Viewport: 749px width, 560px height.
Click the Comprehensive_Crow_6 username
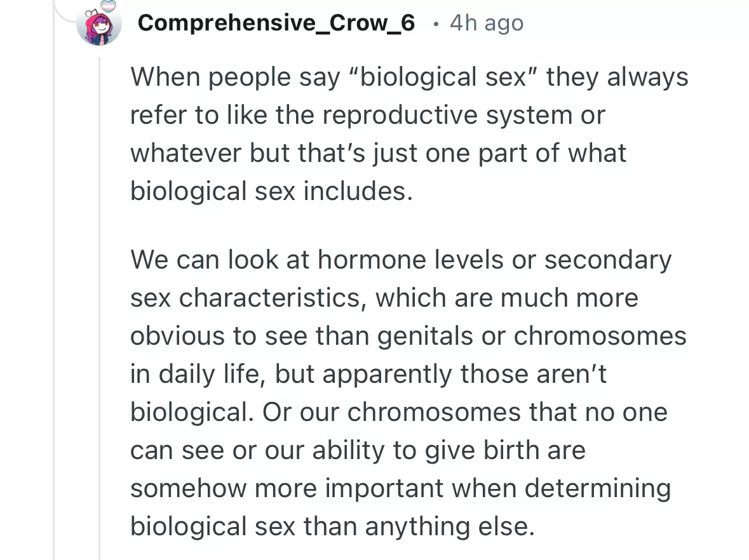[276, 23]
